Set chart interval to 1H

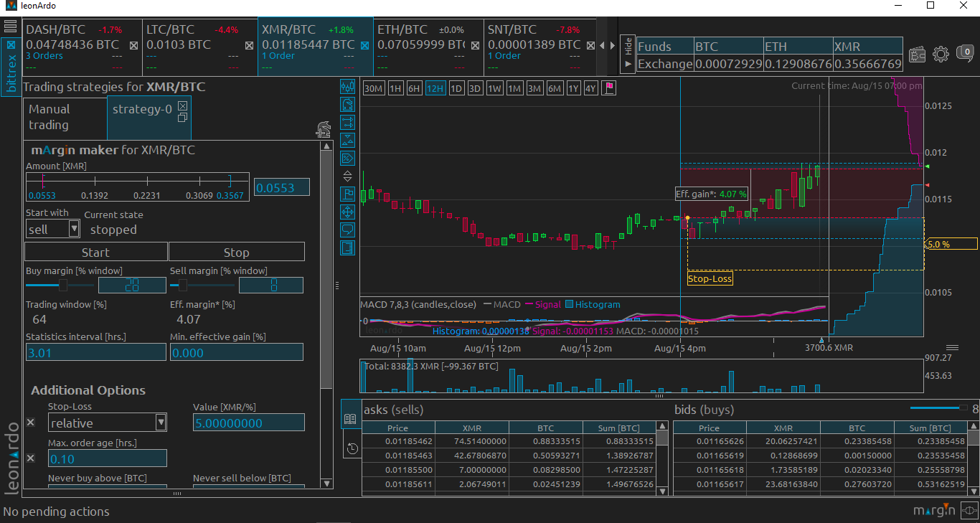pos(395,88)
